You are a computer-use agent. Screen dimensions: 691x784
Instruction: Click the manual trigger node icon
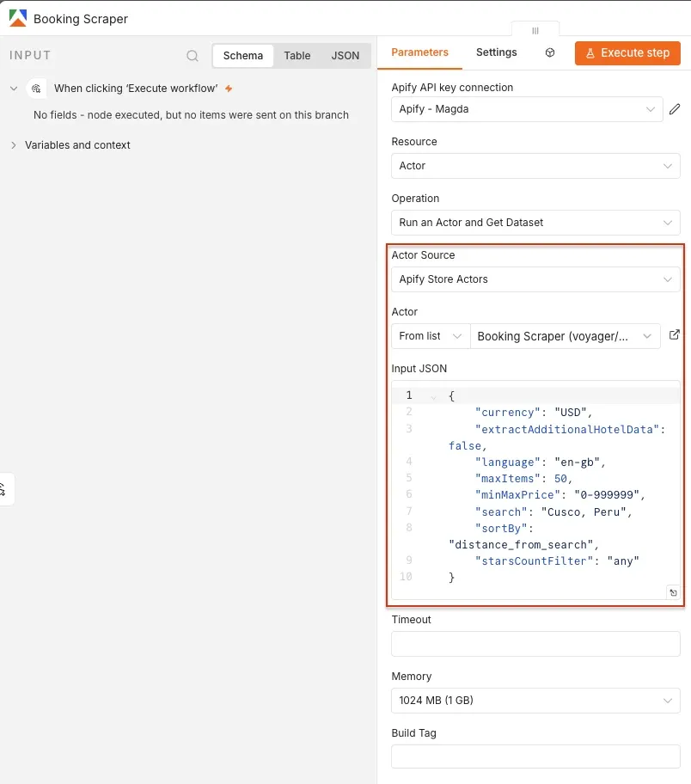point(36,89)
